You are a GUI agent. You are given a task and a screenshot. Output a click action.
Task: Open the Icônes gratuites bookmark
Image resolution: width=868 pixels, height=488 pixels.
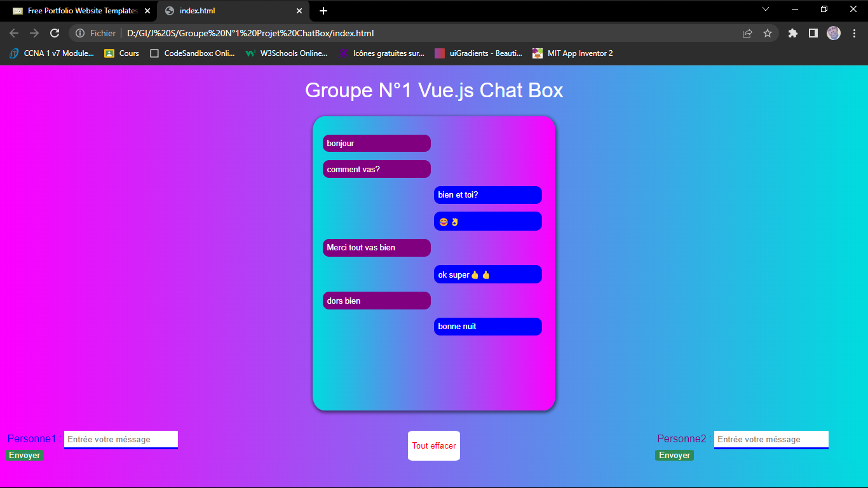click(x=382, y=53)
